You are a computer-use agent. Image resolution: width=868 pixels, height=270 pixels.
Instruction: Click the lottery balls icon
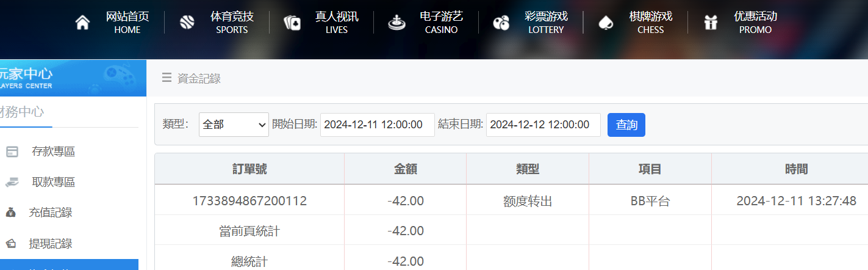501,23
